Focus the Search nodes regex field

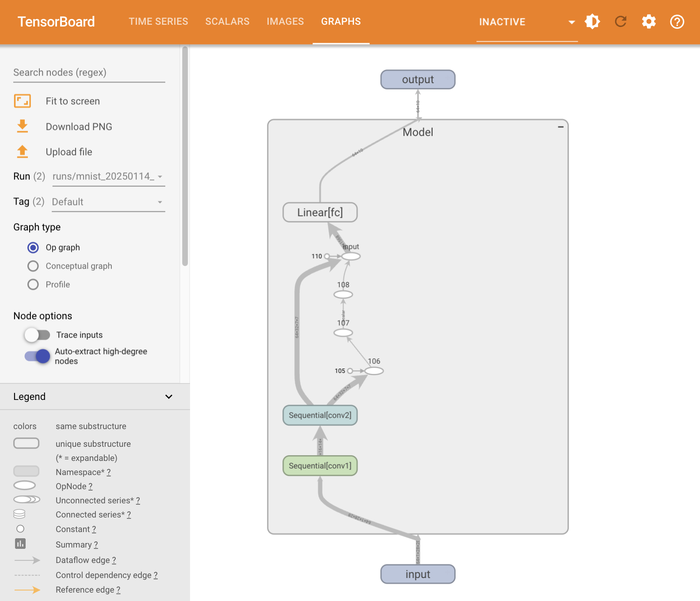pyautogui.click(x=88, y=72)
